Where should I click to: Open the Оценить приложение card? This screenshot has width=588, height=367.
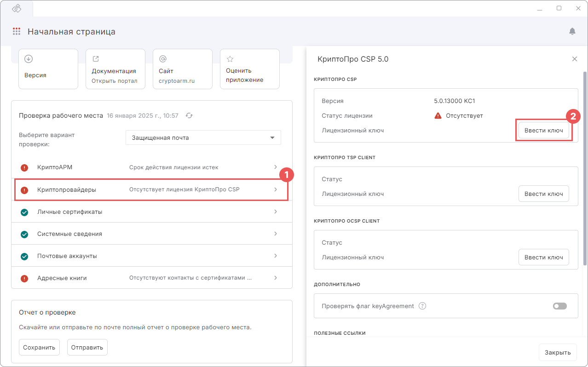coord(250,69)
